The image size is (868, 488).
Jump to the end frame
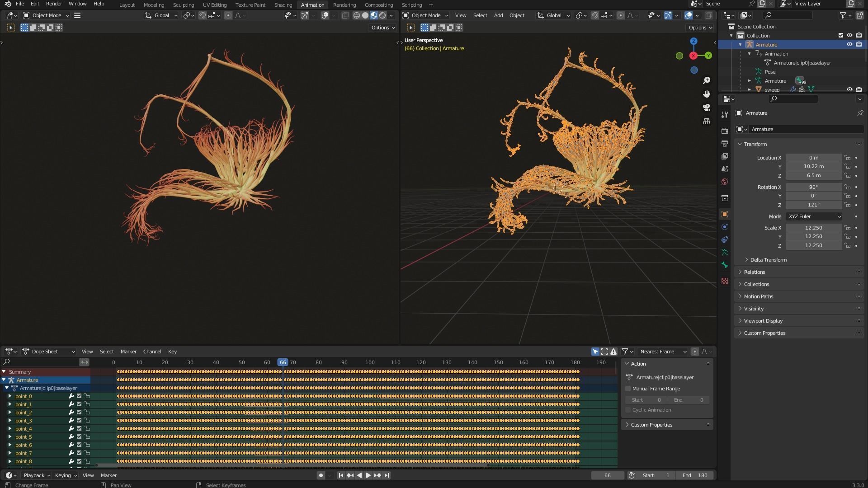pos(387,475)
